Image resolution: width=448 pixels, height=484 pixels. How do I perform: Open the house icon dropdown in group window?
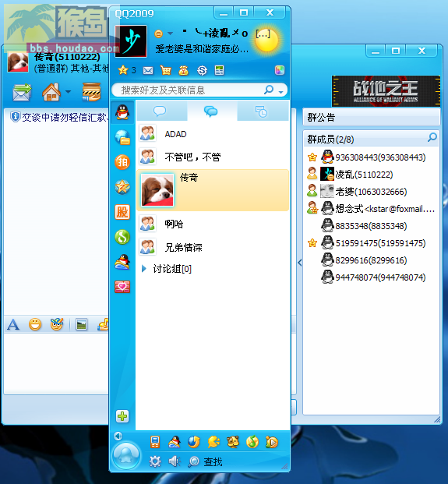(x=69, y=92)
